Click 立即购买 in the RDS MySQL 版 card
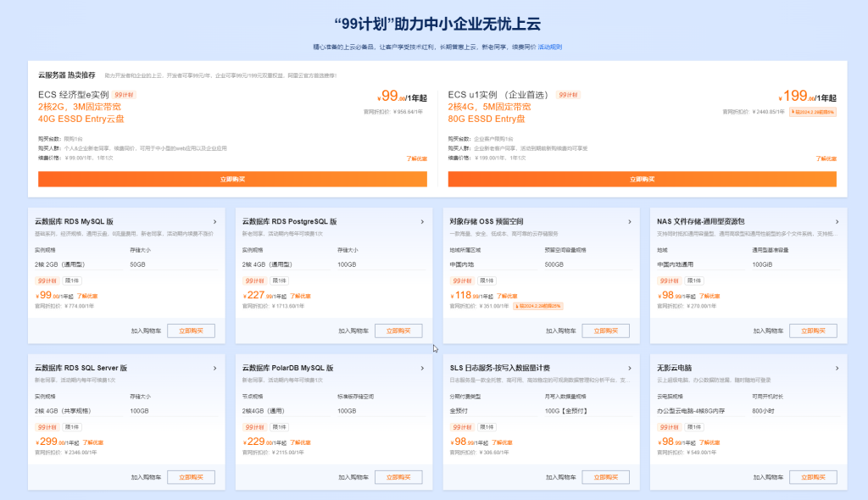 click(191, 331)
